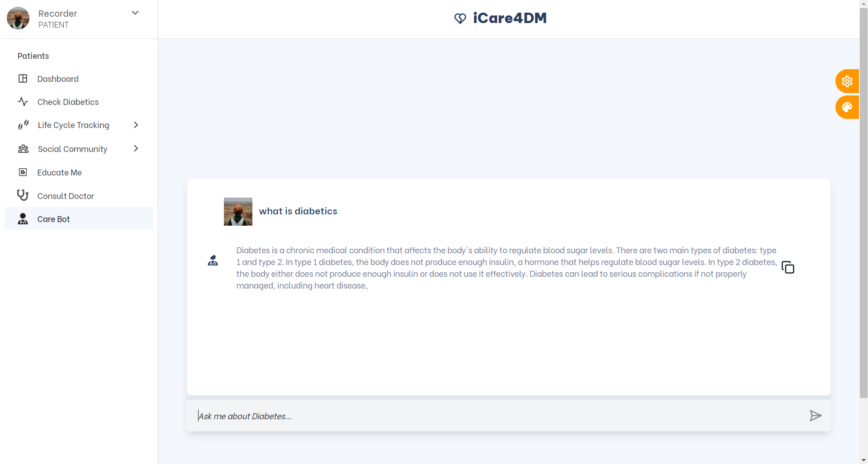Image resolution: width=868 pixels, height=464 pixels.
Task: Open the theme palette picker on right edge
Action: [x=848, y=107]
